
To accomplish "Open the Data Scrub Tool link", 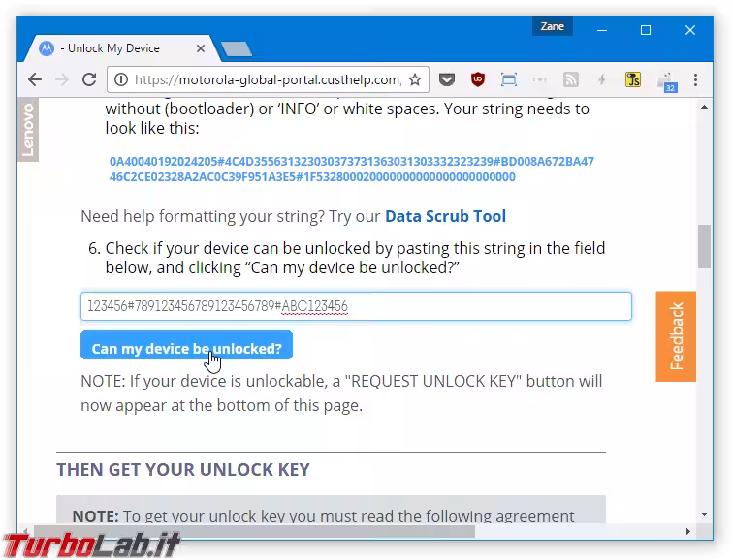I will click(445, 216).
